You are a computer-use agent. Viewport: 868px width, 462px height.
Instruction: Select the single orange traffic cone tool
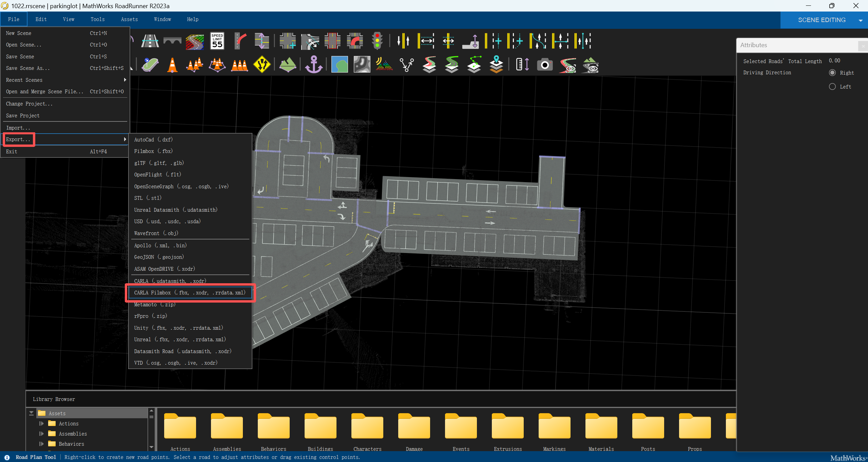coord(172,64)
